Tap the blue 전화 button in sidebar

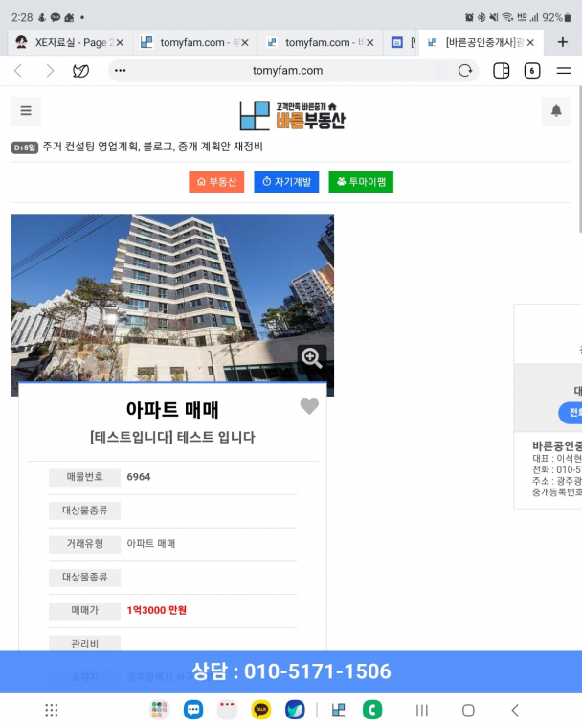(x=571, y=413)
